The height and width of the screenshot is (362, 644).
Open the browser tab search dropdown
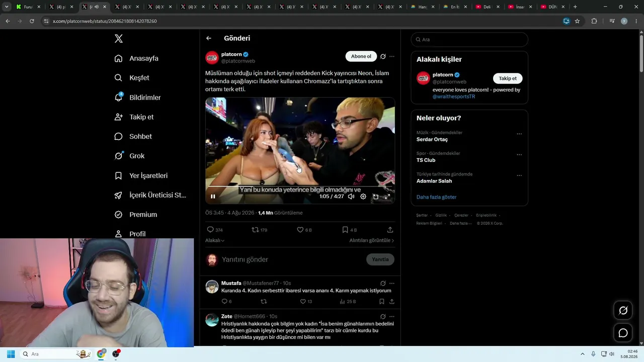coord(7,7)
